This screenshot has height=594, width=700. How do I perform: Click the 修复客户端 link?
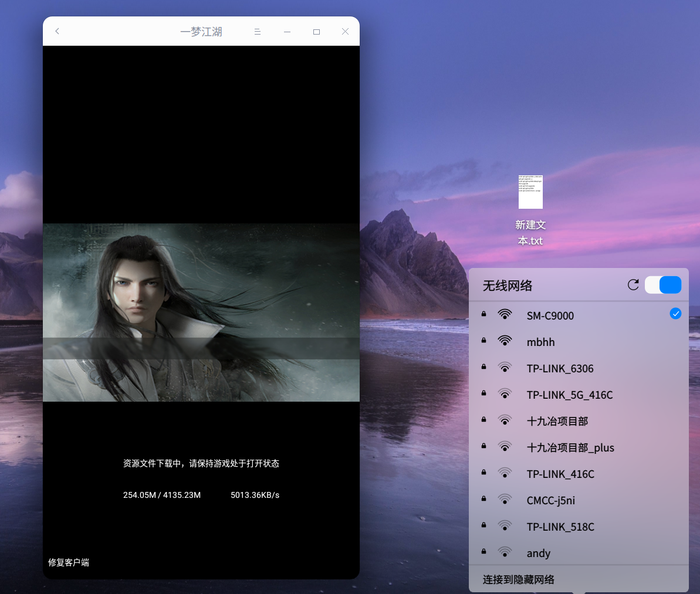pos(68,562)
